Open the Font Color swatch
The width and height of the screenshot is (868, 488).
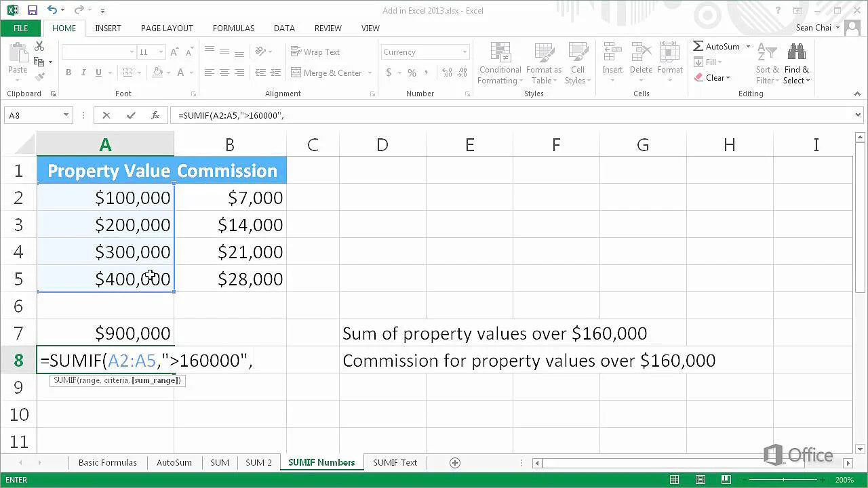pos(181,72)
